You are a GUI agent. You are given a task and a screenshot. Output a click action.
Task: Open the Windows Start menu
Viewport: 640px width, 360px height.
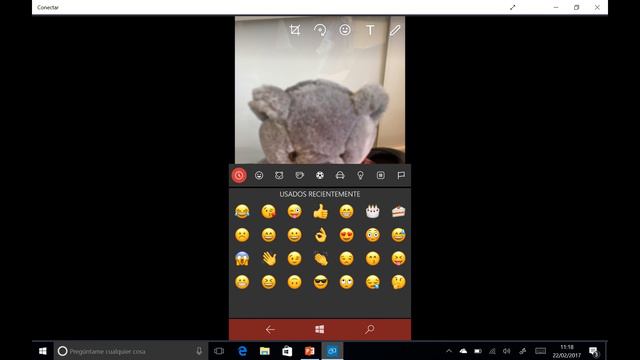42,351
